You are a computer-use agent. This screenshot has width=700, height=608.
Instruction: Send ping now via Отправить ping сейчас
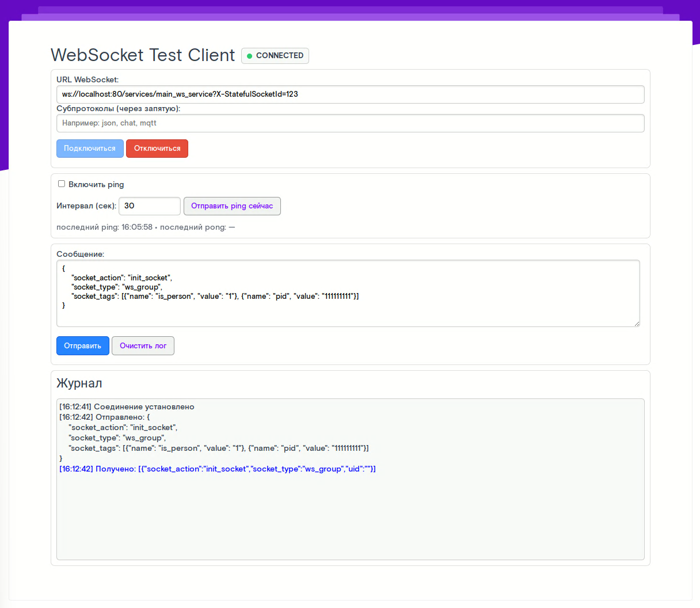pyautogui.click(x=232, y=206)
